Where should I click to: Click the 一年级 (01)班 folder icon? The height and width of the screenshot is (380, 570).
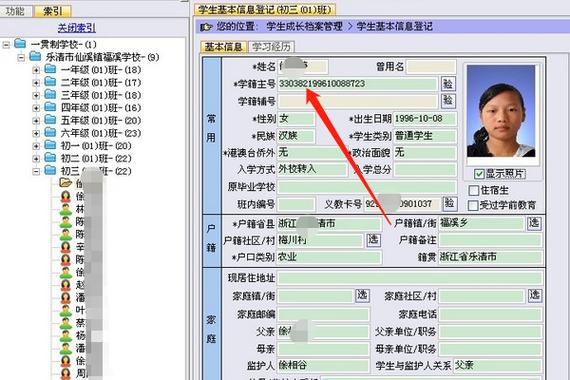click(50, 69)
